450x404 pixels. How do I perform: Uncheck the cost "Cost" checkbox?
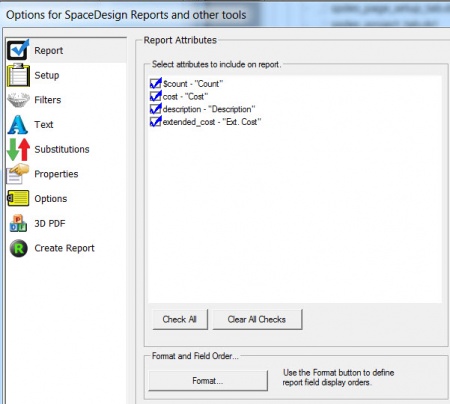[156, 96]
